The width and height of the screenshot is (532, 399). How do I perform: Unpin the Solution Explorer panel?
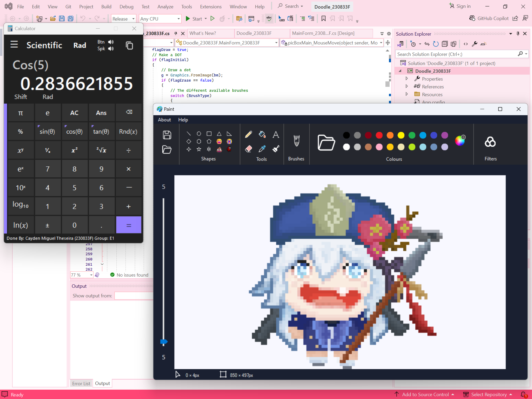point(518,34)
